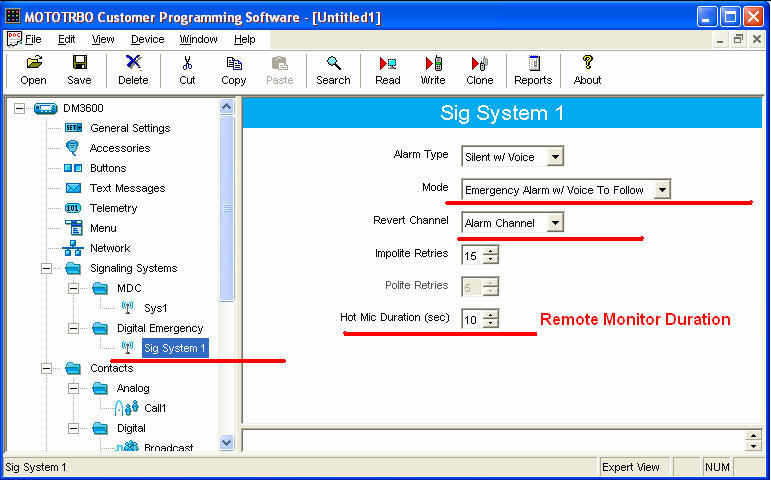The width and height of the screenshot is (771, 480).
Task: Open the Help menu
Action: coord(244,39)
